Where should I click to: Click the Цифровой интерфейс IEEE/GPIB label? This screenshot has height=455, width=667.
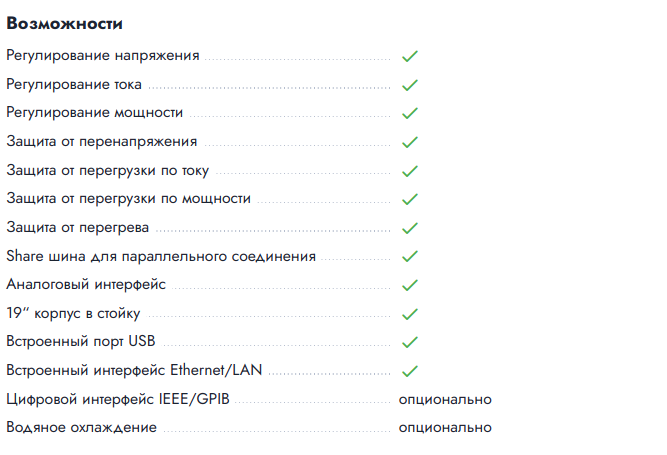[118, 399]
